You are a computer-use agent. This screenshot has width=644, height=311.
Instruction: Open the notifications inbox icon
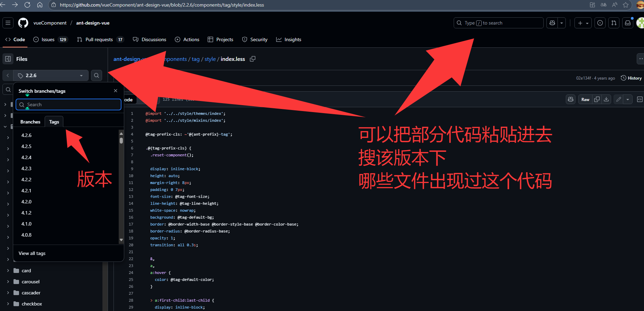tap(628, 23)
